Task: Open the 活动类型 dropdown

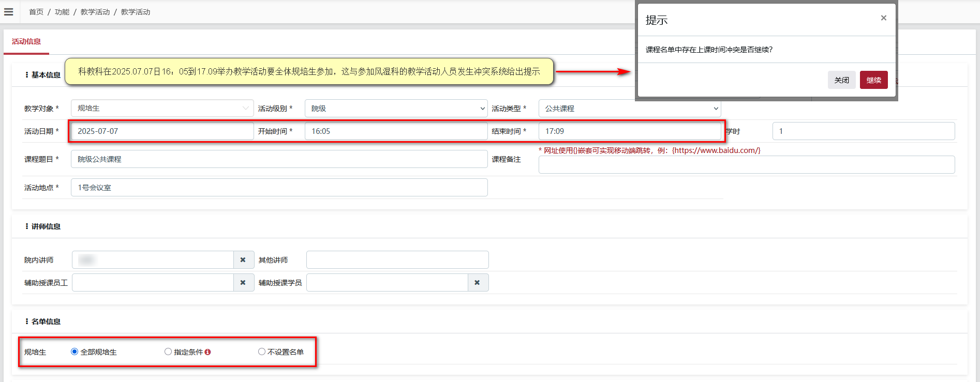Action: tap(630, 109)
